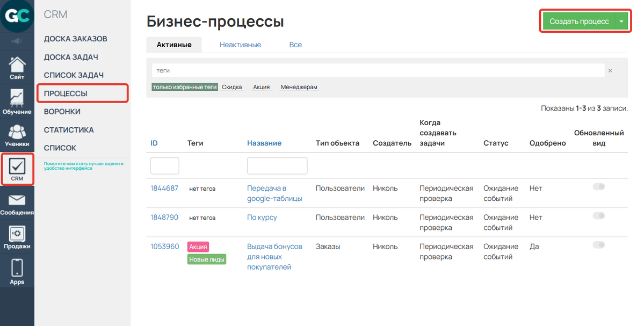
Task: Click the Создать процесс button
Action: click(578, 21)
